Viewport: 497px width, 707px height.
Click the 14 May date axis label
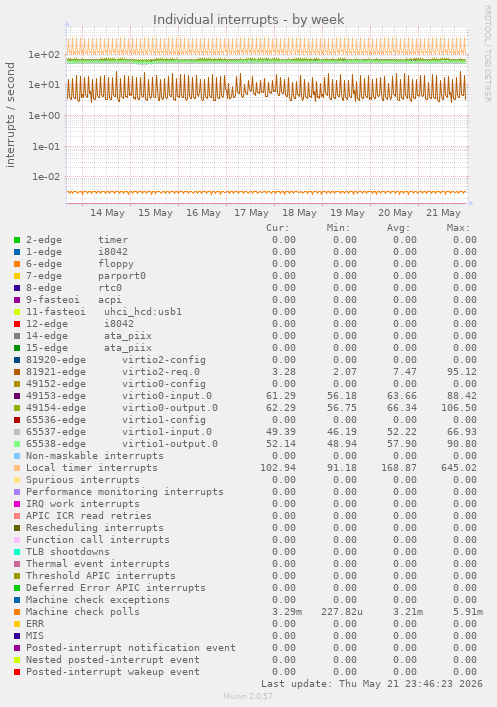pyautogui.click(x=107, y=213)
